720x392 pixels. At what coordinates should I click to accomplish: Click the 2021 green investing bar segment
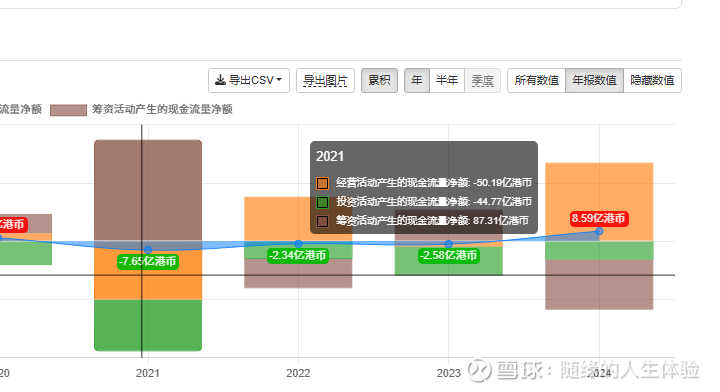point(148,325)
